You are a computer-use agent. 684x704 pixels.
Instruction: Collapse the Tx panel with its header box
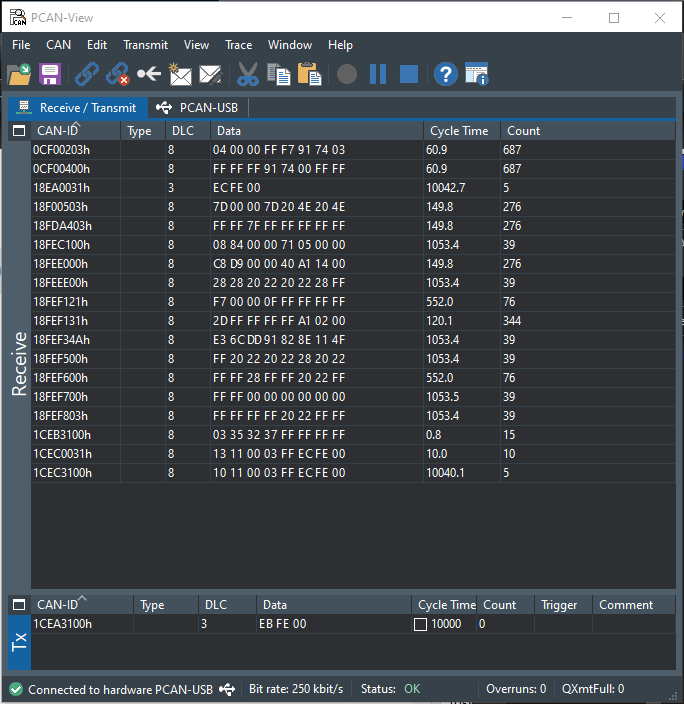[19, 605]
